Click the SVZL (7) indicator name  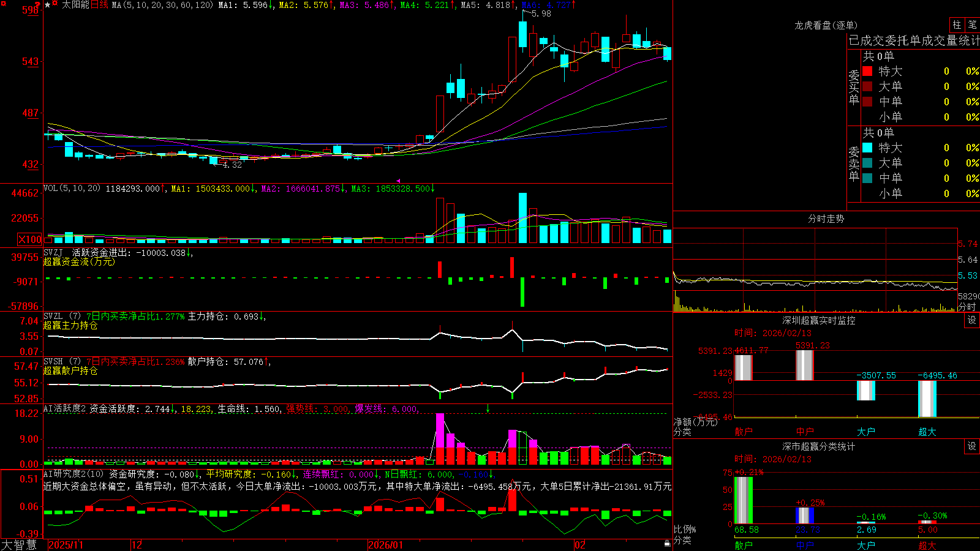(62, 317)
